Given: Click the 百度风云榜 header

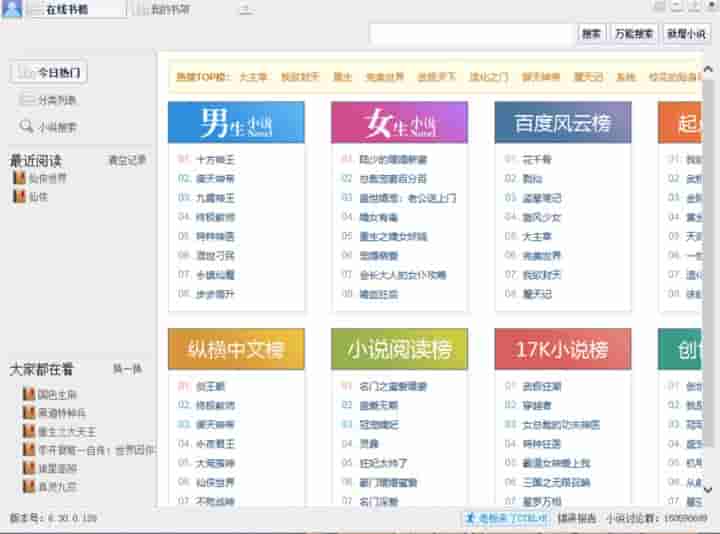Looking at the screenshot, I should tap(562, 123).
